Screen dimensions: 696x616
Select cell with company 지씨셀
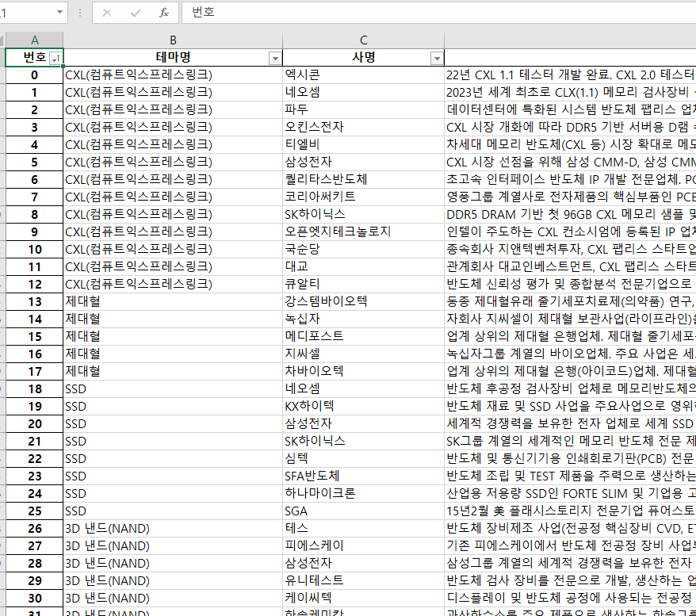click(x=363, y=354)
